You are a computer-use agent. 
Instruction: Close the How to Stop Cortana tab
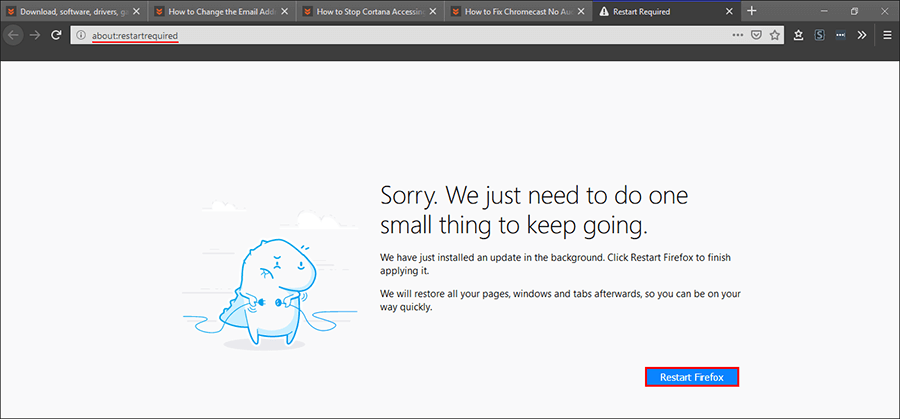(x=433, y=11)
